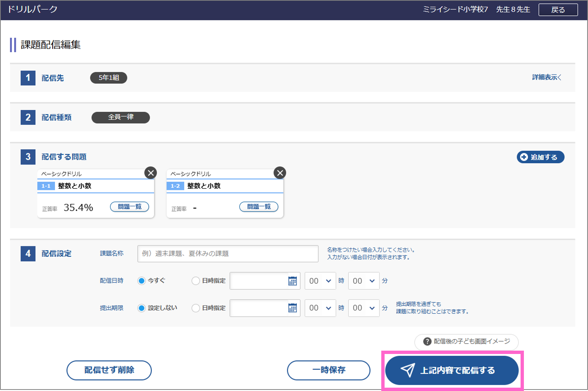This screenshot has height=391, width=588.
Task: Remove the 1-1 整数と小数 drill card
Action: pyautogui.click(x=150, y=173)
